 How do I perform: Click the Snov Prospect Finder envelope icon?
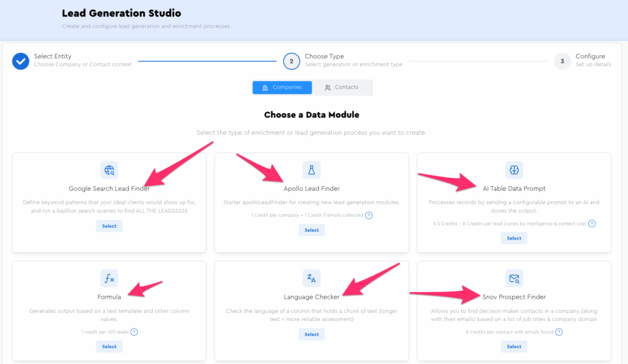(x=514, y=279)
